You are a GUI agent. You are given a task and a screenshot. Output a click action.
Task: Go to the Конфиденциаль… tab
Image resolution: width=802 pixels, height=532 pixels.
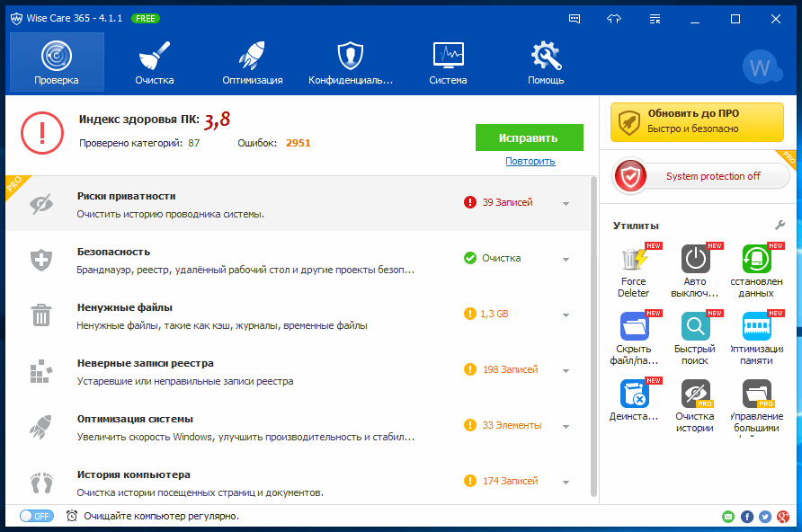[x=351, y=62]
